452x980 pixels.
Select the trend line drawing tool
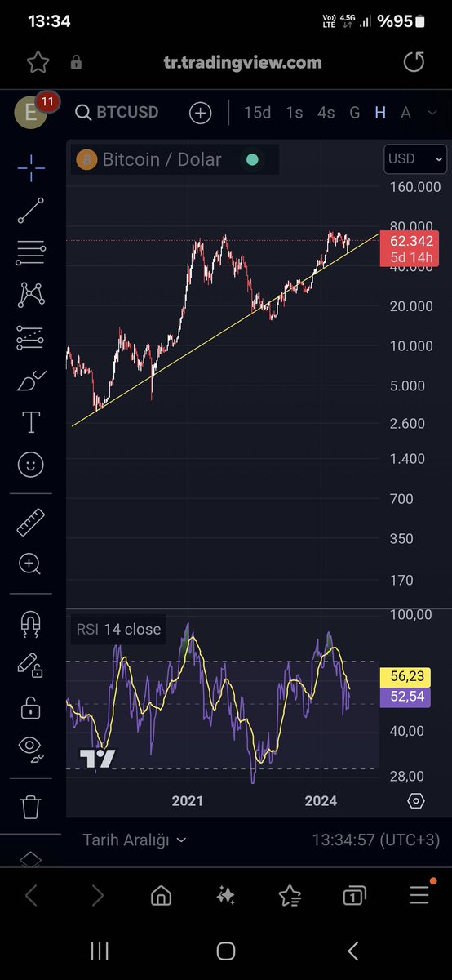tap(31, 211)
